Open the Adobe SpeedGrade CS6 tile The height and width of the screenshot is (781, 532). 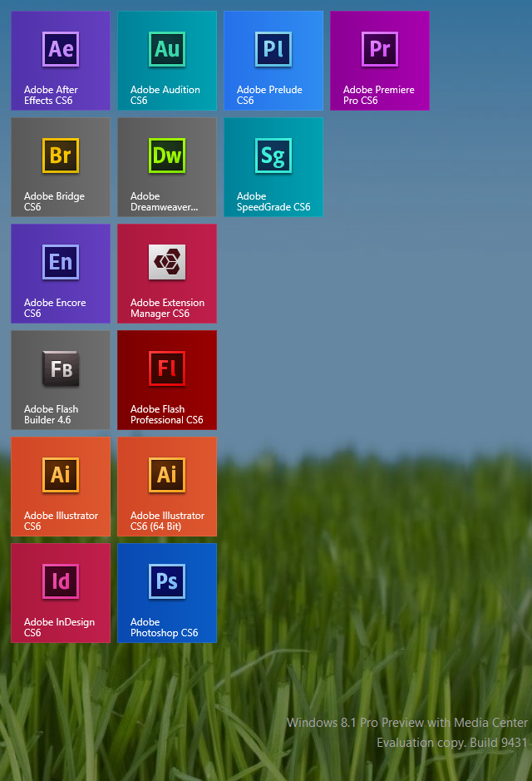click(x=273, y=167)
